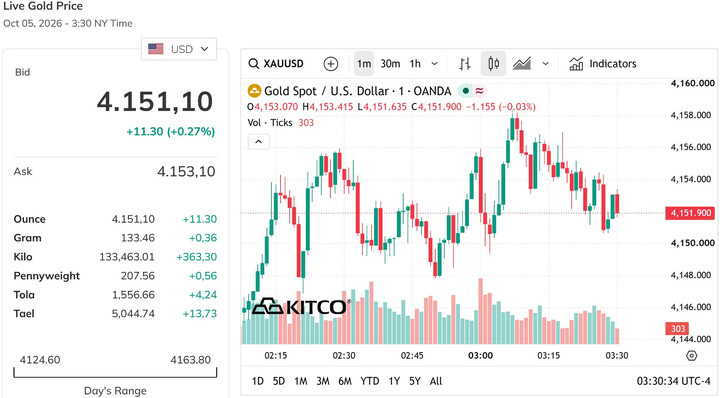The height and width of the screenshot is (398, 720).
Task: Switch to the YTD range tab
Action: point(370,381)
